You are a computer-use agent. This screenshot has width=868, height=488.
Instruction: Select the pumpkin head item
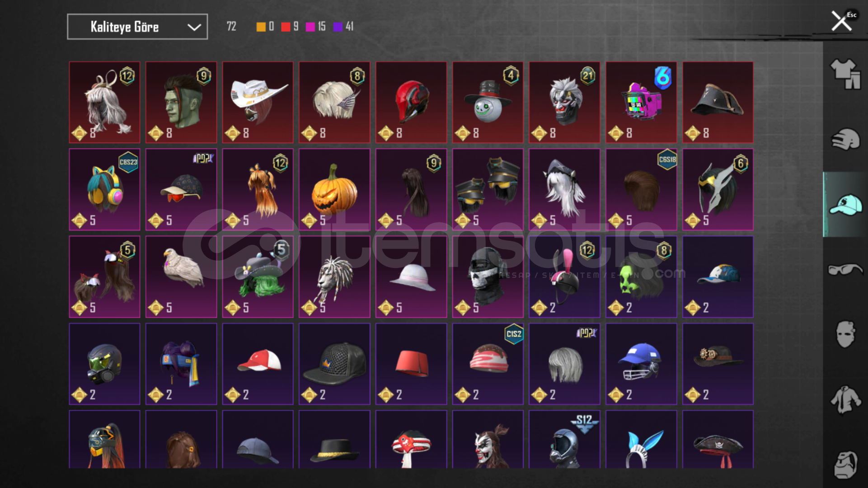click(334, 189)
